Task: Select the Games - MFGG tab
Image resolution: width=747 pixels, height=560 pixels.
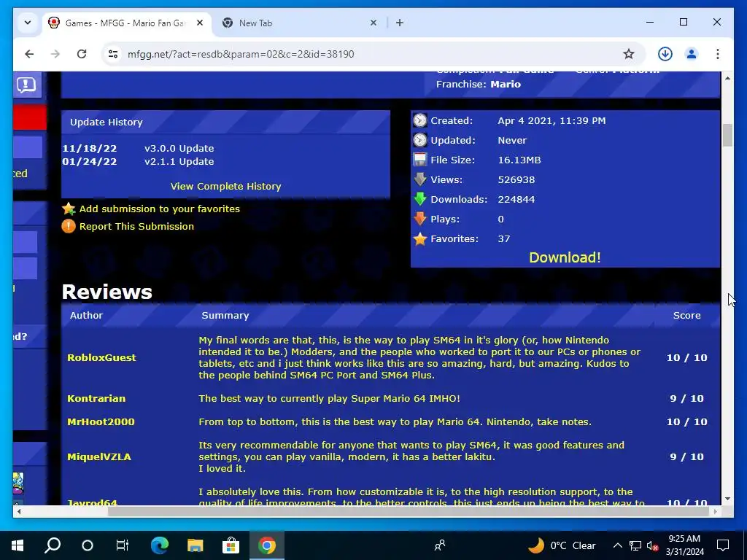Action: [x=125, y=23]
